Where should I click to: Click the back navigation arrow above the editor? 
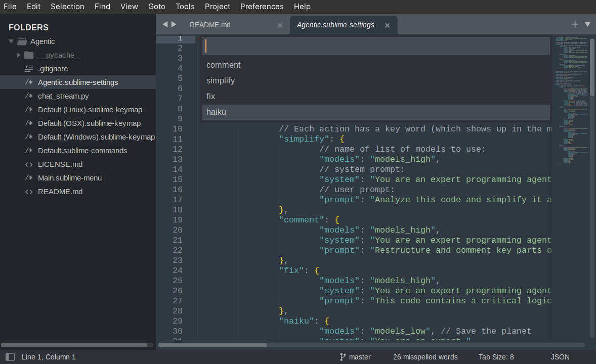[164, 23]
